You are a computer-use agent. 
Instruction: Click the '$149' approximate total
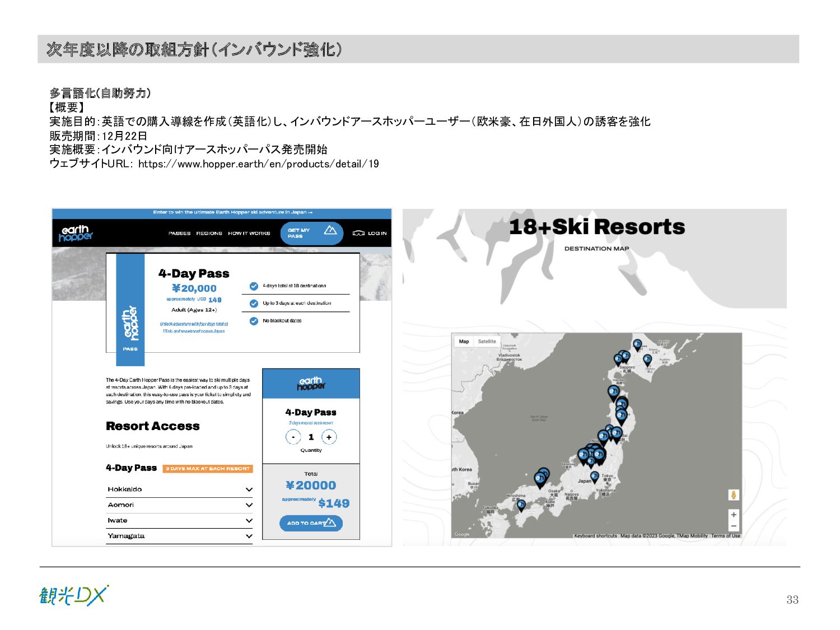334,503
